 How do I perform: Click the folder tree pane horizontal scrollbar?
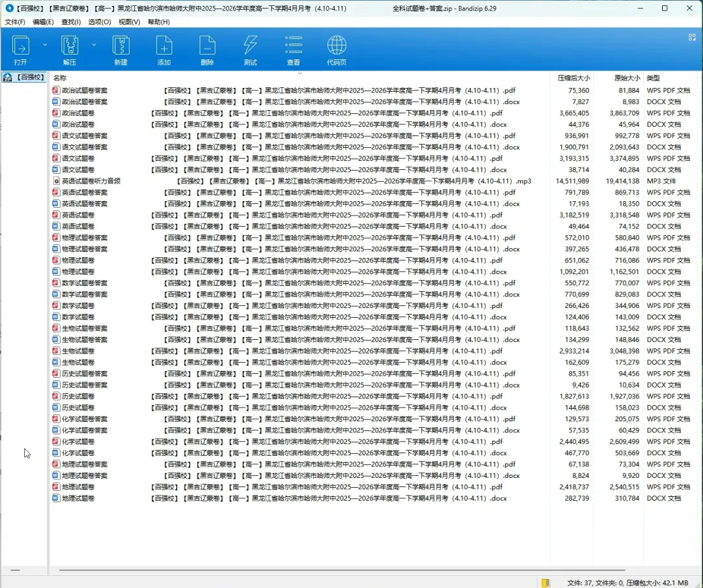click(15, 570)
